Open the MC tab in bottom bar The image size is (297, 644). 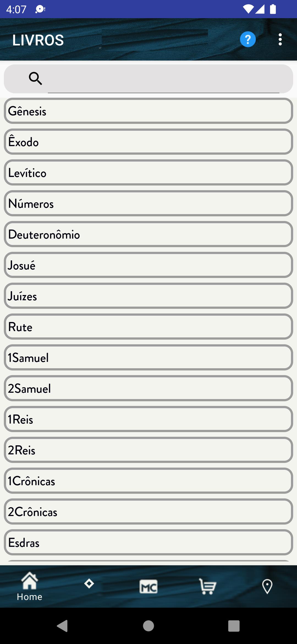pos(148,586)
